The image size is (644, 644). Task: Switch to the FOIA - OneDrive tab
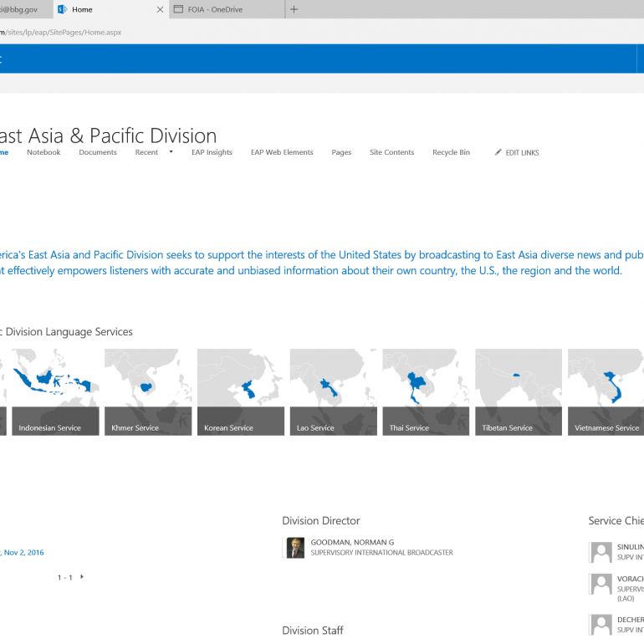tap(227, 9)
